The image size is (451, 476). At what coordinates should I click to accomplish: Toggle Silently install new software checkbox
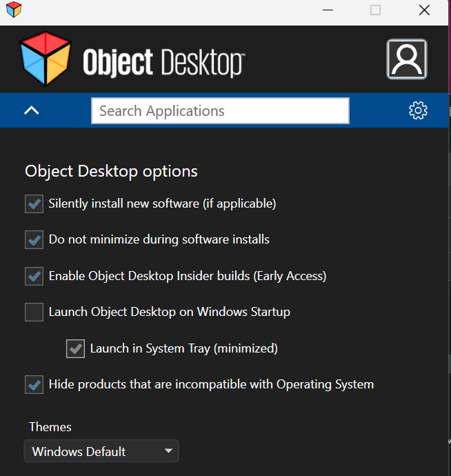tap(34, 204)
